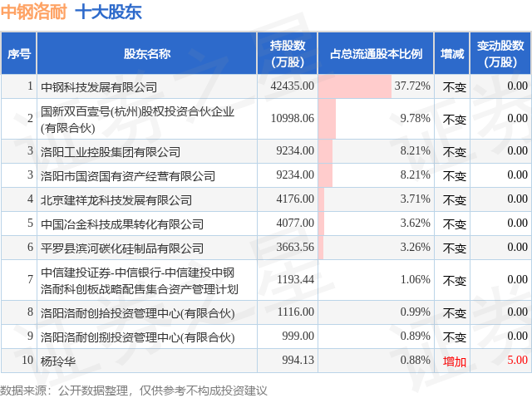
Task: Click holding value 10998.06
Action: click(293, 118)
